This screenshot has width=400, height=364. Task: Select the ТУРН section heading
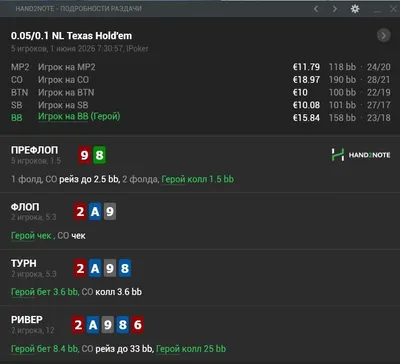(24, 263)
